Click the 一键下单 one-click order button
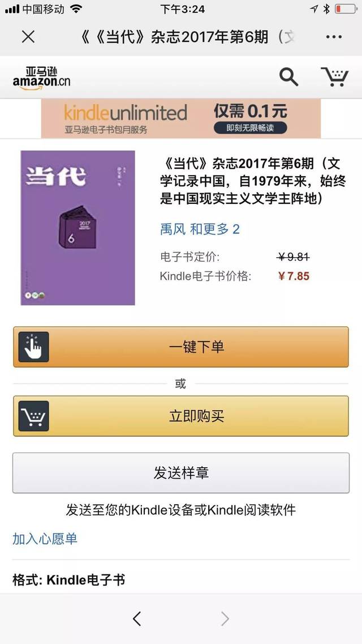The width and height of the screenshot is (362, 644). click(x=181, y=347)
